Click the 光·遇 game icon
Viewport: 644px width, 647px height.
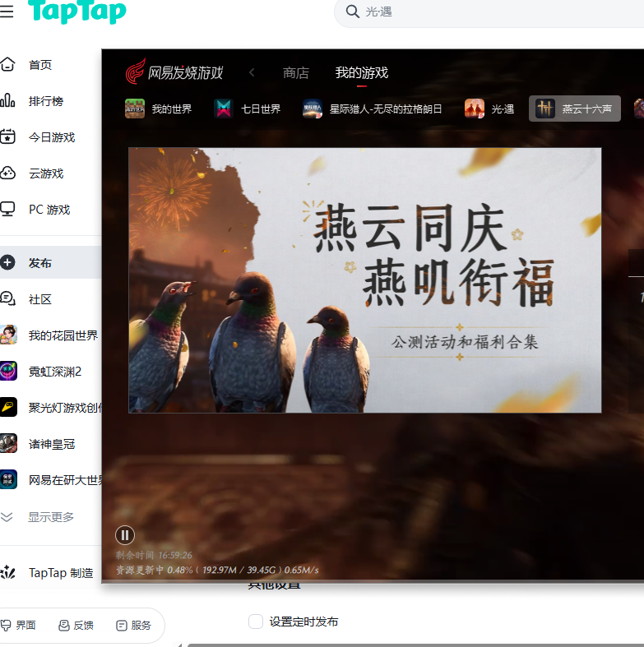[475, 109]
